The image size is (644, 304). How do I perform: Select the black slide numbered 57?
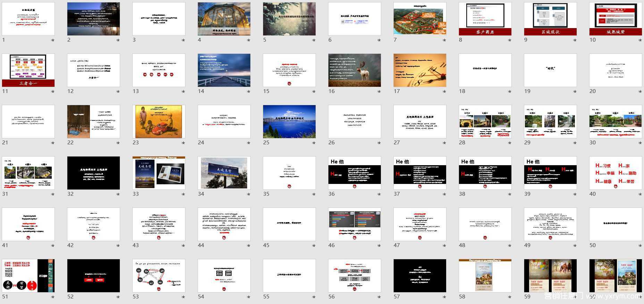click(x=420, y=276)
